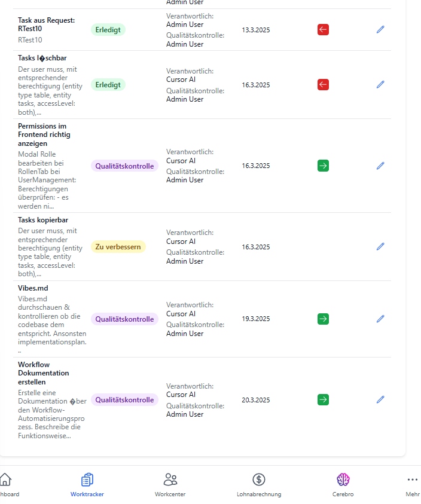This screenshot has width=421, height=504.
Task: Click Qualitätskontrolle badge of Workflow Dokumentation task
Action: point(124,400)
